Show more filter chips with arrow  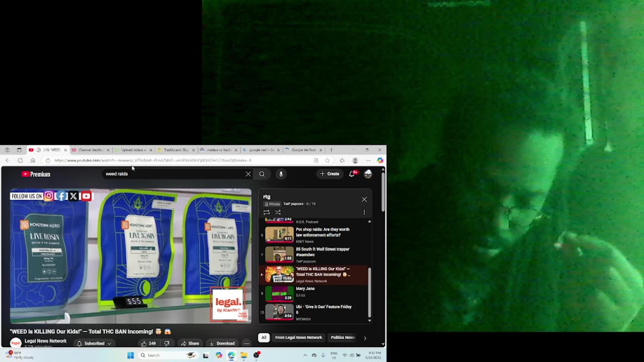tap(365, 338)
